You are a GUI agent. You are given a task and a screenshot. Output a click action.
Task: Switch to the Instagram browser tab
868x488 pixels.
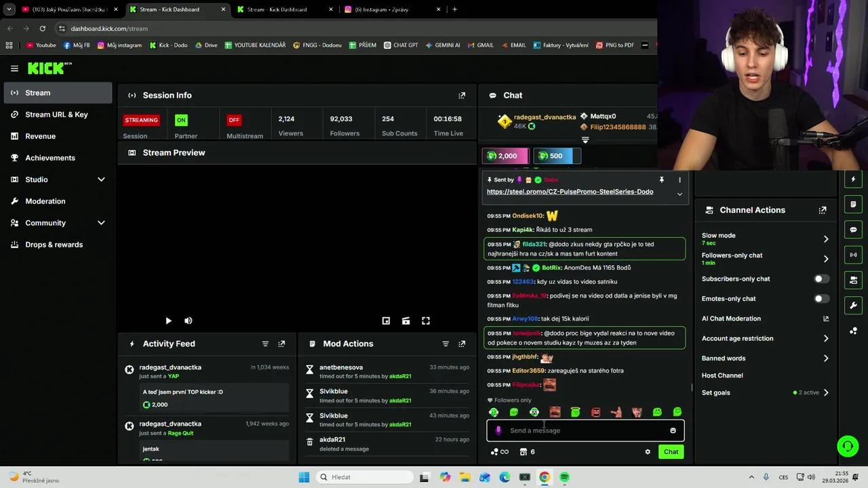[392, 9]
